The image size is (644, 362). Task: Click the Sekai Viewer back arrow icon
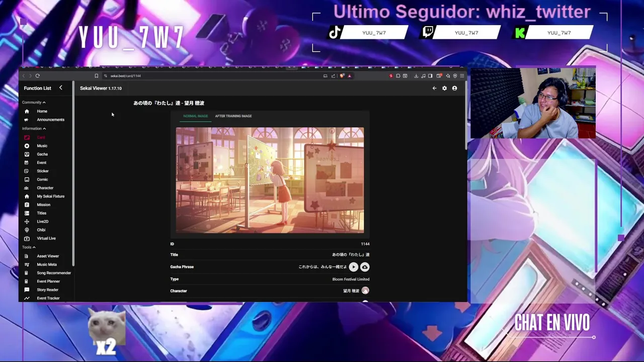[435, 88]
